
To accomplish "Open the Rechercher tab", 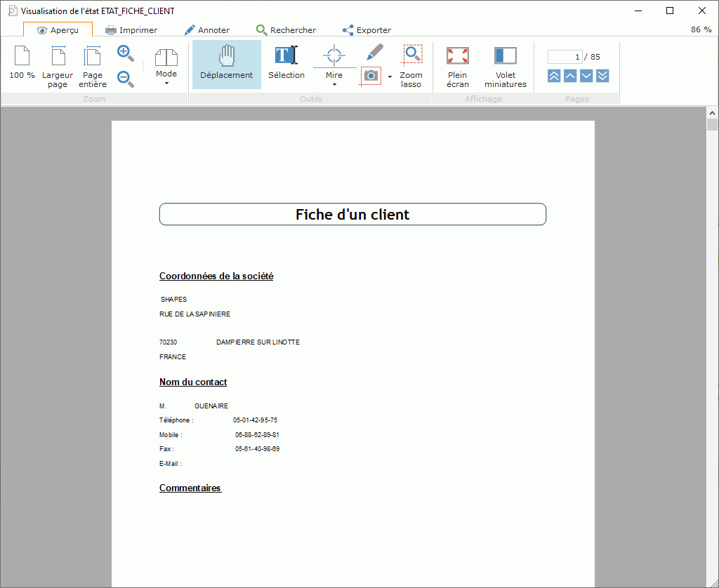I will [286, 29].
